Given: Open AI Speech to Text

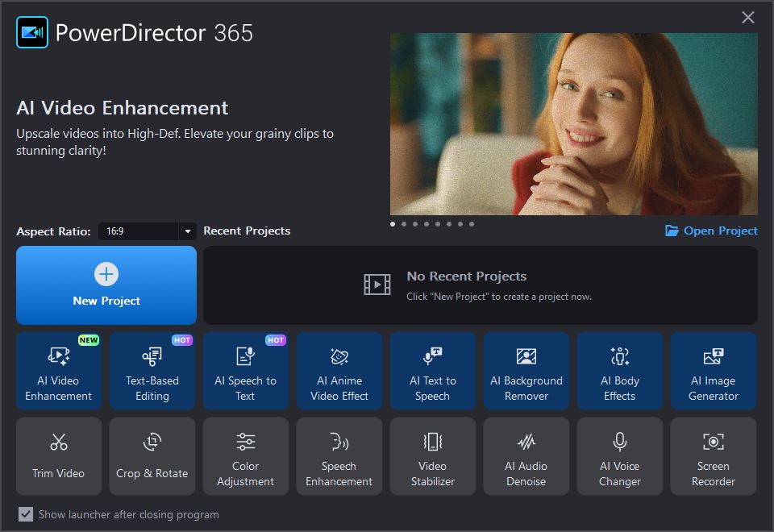Looking at the screenshot, I should pos(245,371).
